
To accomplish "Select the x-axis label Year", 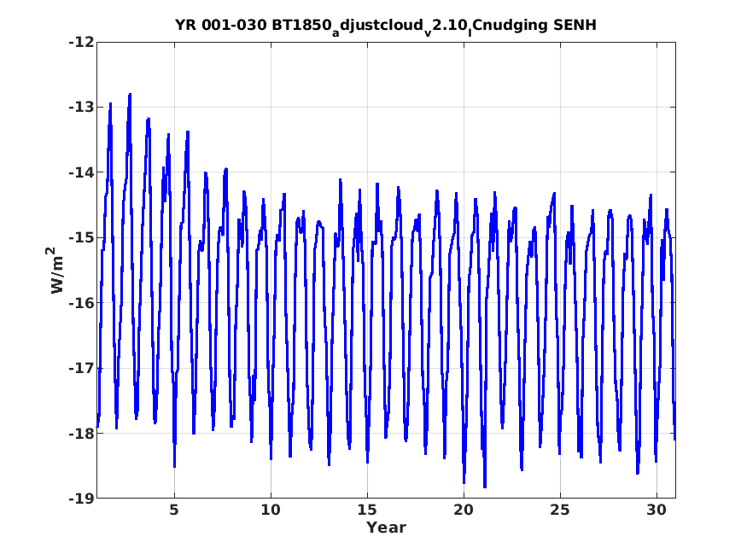I will [386, 528].
